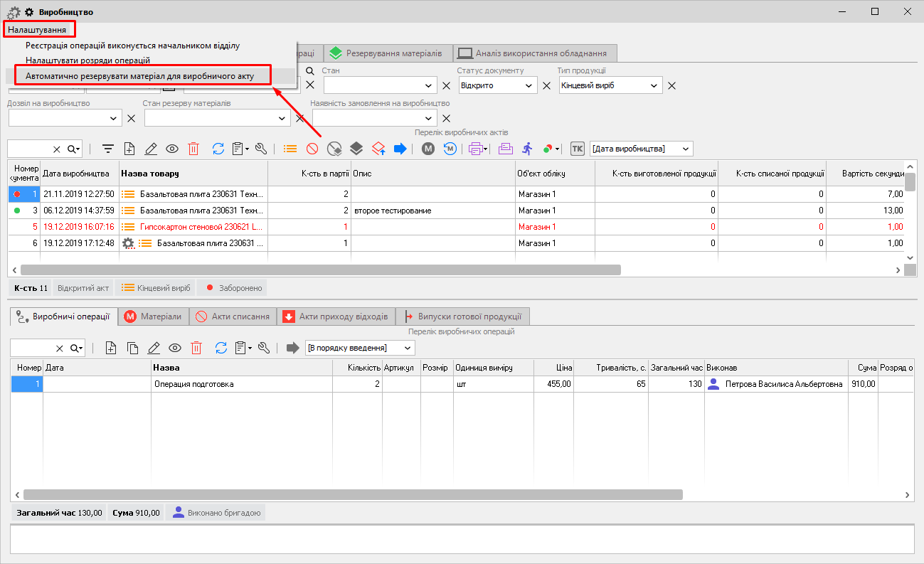Click the eye icon in acts toolbar
This screenshot has width=924, height=564.
[172, 149]
